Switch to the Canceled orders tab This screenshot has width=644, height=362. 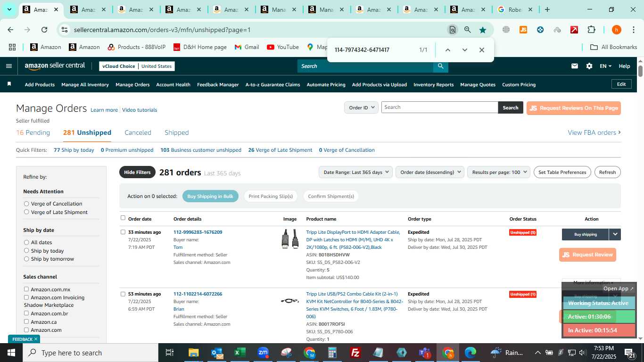pos(138,132)
